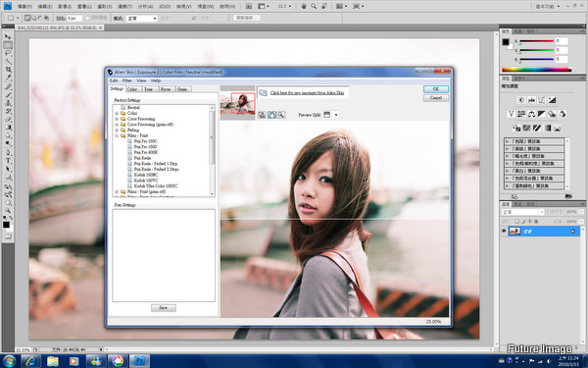Image resolution: width=588 pixels, height=368 pixels.
Task: Open the workspace switcher dropdown
Action: click(x=548, y=7)
